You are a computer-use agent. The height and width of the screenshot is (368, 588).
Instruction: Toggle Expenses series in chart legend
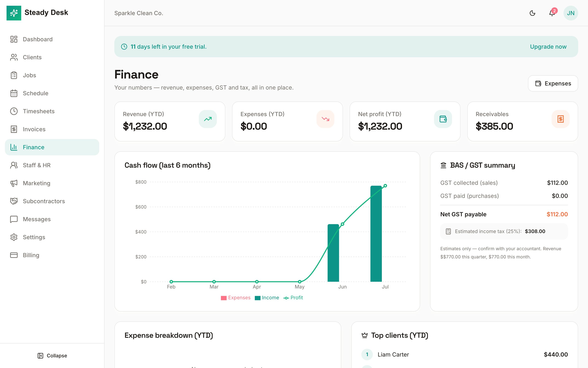tap(235, 298)
